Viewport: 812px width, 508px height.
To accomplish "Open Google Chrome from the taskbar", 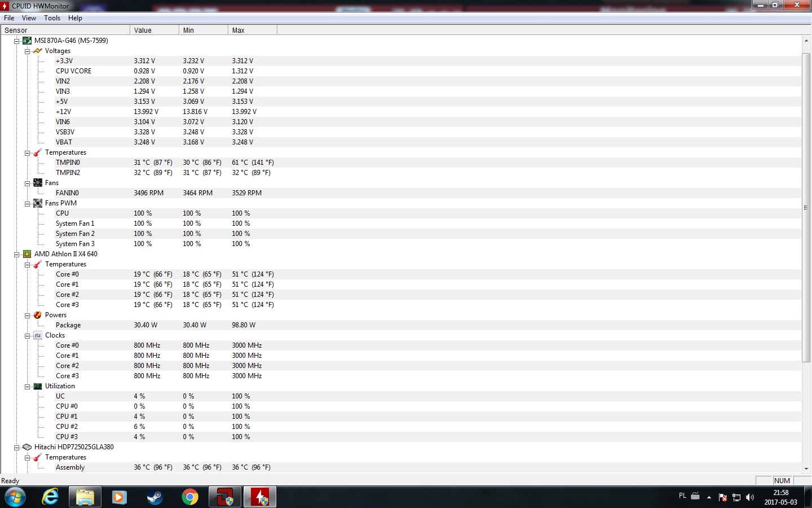I will (x=190, y=497).
